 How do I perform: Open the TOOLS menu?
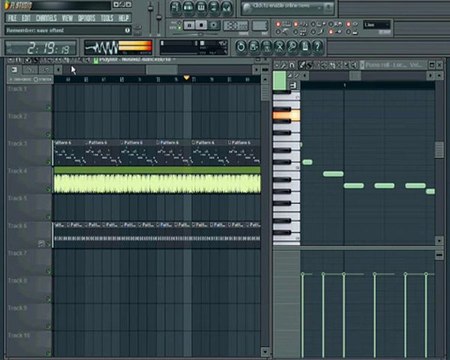tap(107, 18)
